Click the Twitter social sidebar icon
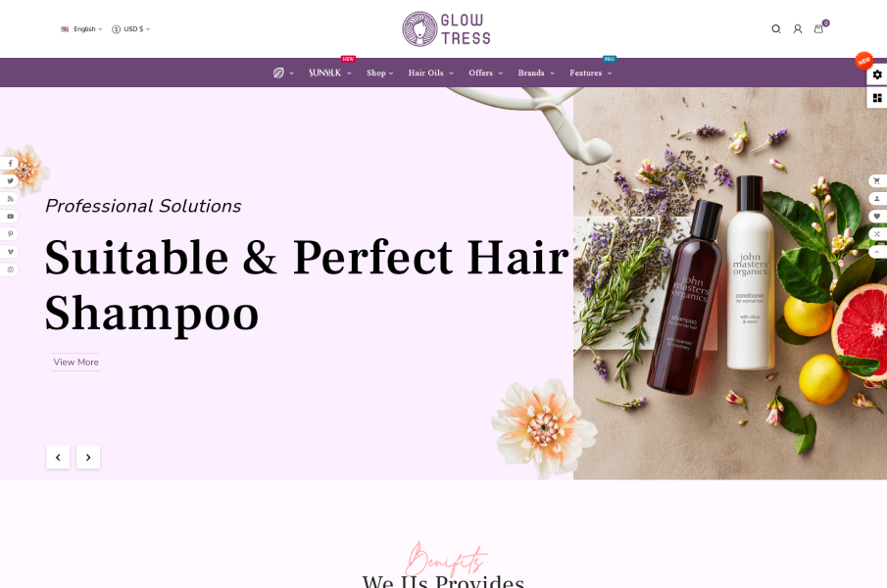The image size is (887, 588). [10, 181]
